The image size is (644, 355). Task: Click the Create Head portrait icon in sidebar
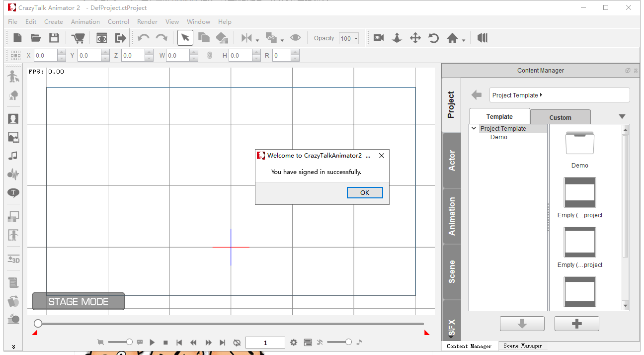coord(13,119)
